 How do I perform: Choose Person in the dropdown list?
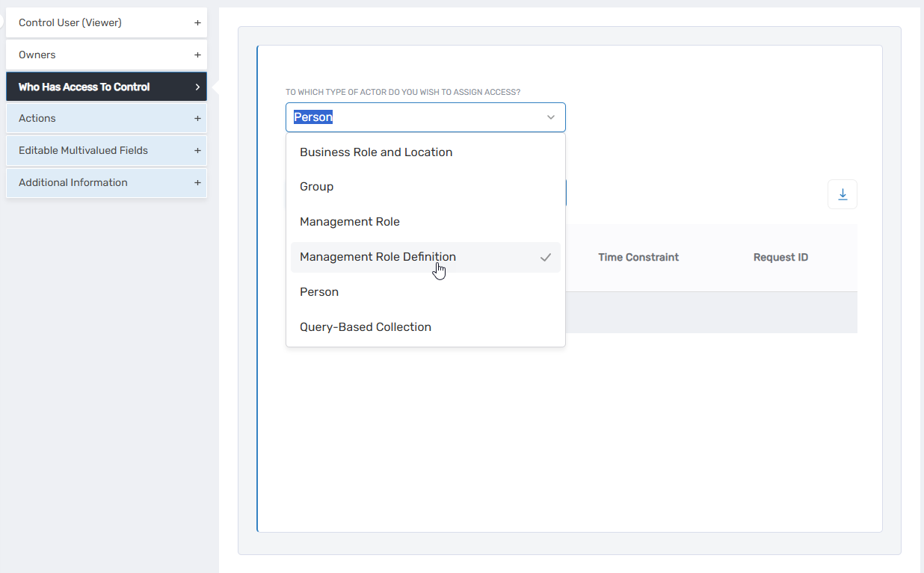[319, 292]
